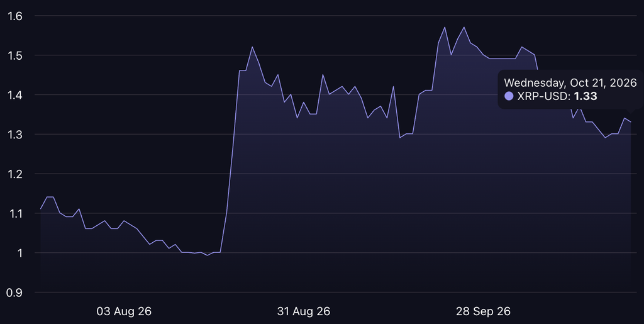Click the 0.9 y-axis label
644x324 pixels.
click(14, 293)
